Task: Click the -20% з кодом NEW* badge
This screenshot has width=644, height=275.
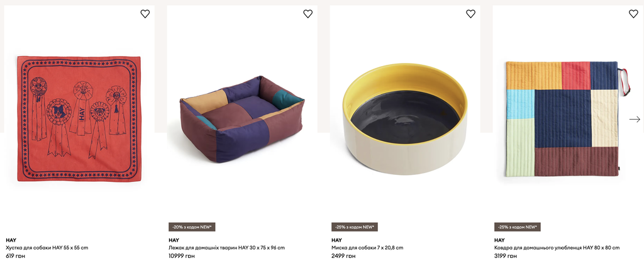Action: click(x=192, y=227)
